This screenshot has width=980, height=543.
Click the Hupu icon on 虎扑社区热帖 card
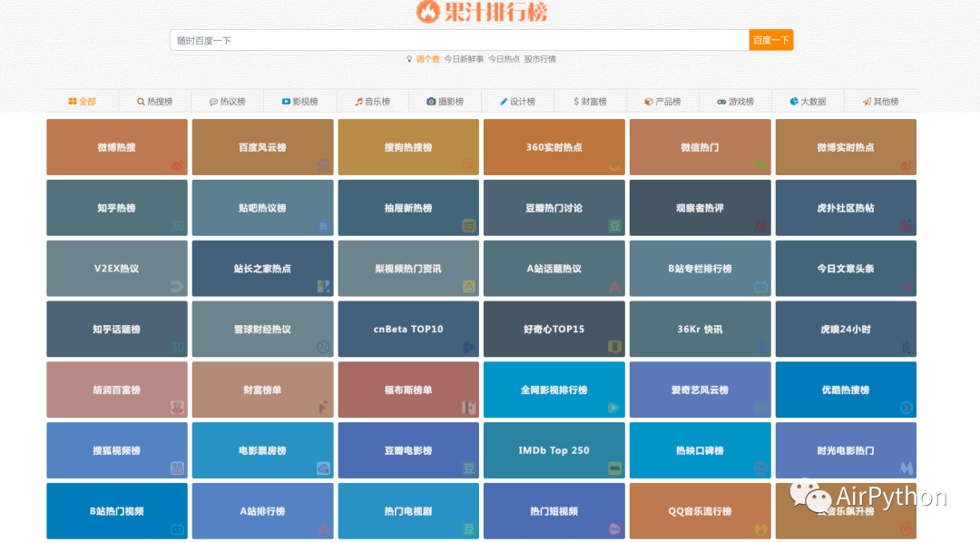pos(906,226)
